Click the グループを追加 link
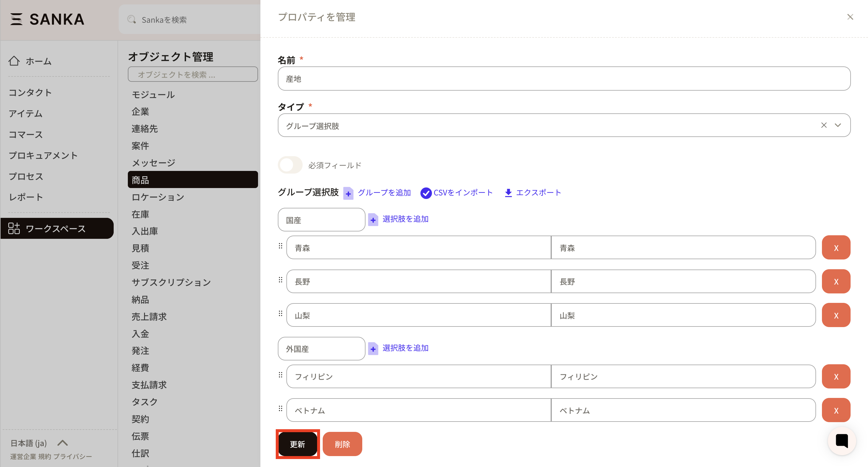Image resolution: width=868 pixels, height=467 pixels. pos(384,193)
